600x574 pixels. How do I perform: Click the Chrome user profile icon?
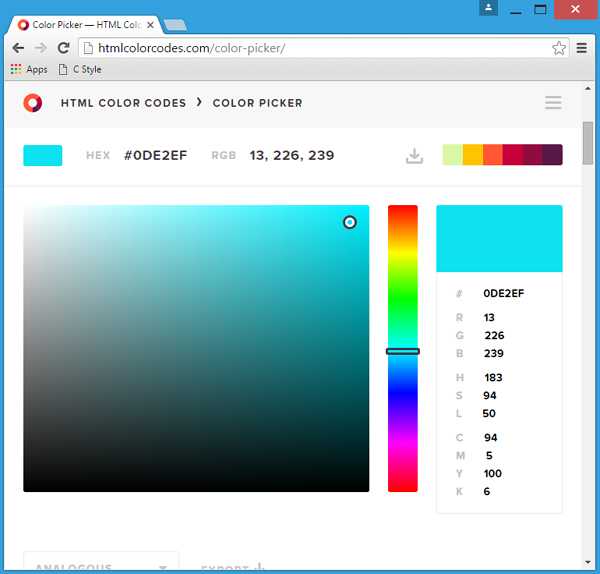point(488,8)
